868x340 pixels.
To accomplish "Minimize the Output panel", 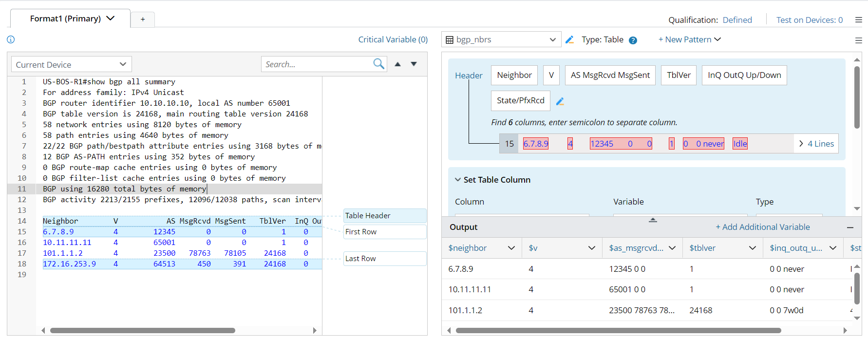I will click(850, 227).
